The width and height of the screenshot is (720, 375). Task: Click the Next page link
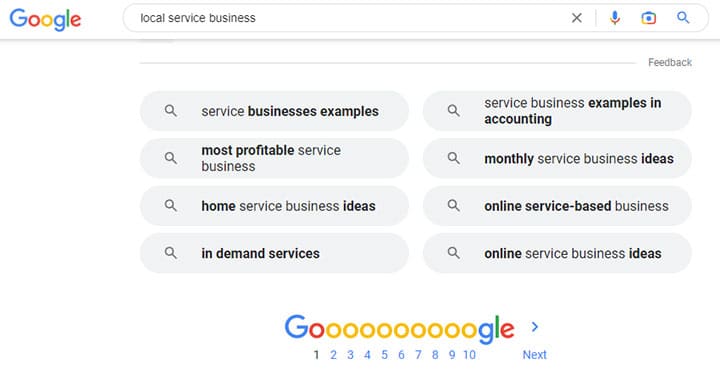(534, 355)
